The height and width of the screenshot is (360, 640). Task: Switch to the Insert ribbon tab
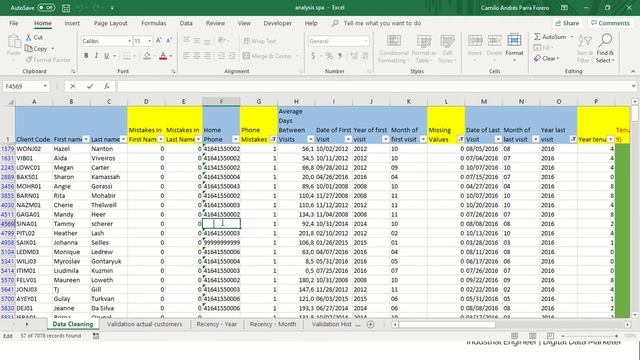coord(72,23)
